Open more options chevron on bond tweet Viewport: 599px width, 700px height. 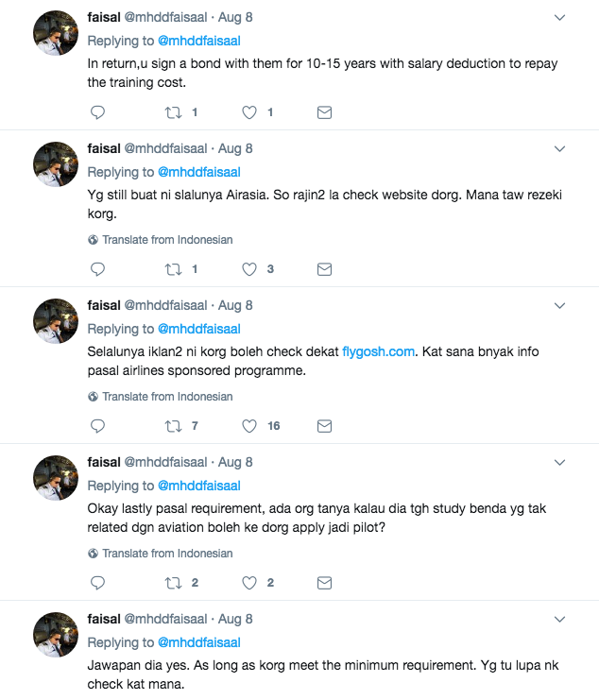(x=559, y=18)
